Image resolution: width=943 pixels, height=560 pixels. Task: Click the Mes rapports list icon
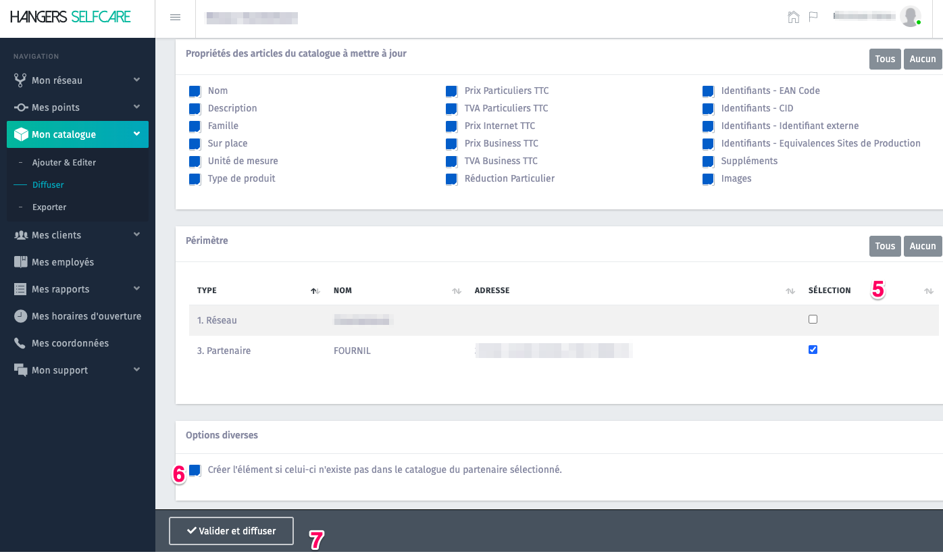[x=20, y=289]
